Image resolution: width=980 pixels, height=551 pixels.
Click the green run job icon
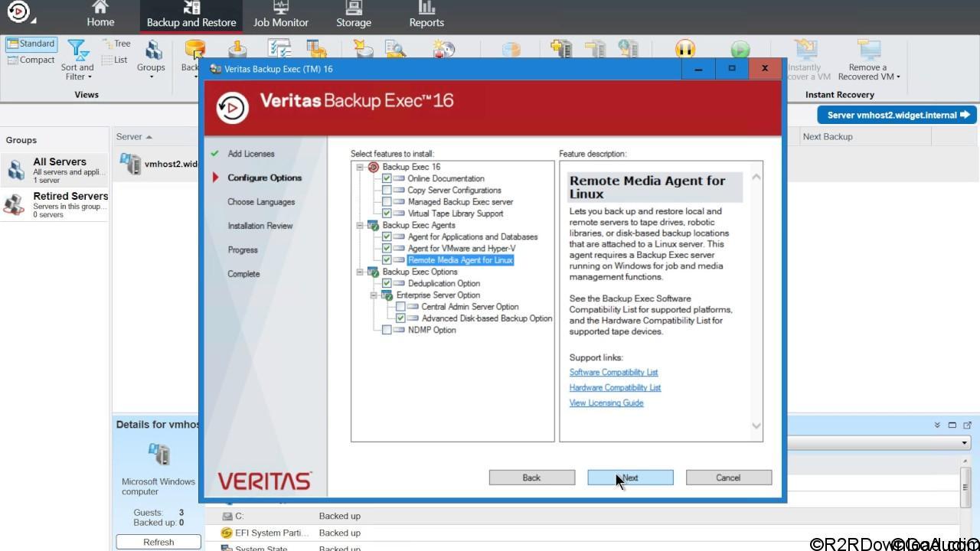[739, 49]
